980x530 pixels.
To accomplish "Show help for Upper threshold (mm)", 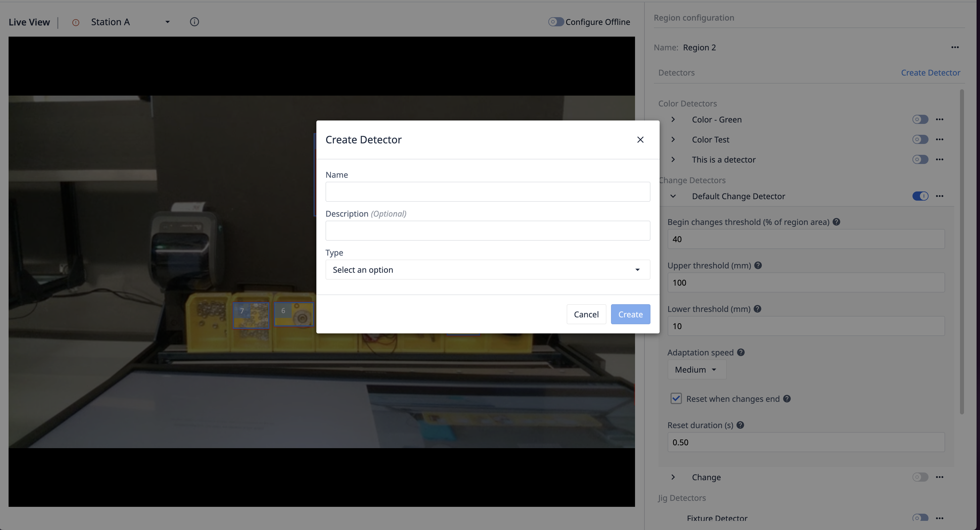I will [758, 266].
